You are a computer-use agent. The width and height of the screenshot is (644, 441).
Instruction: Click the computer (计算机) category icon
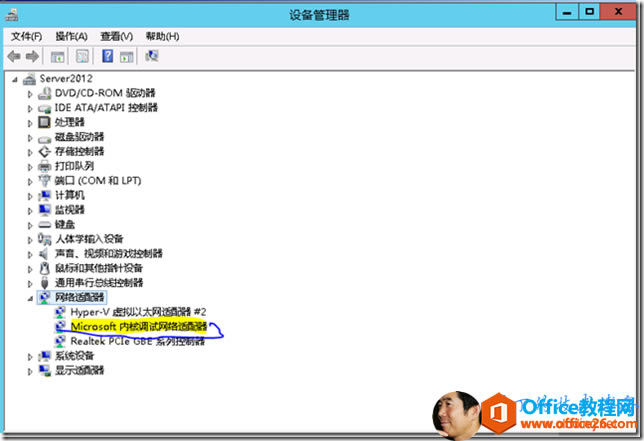click(x=44, y=195)
